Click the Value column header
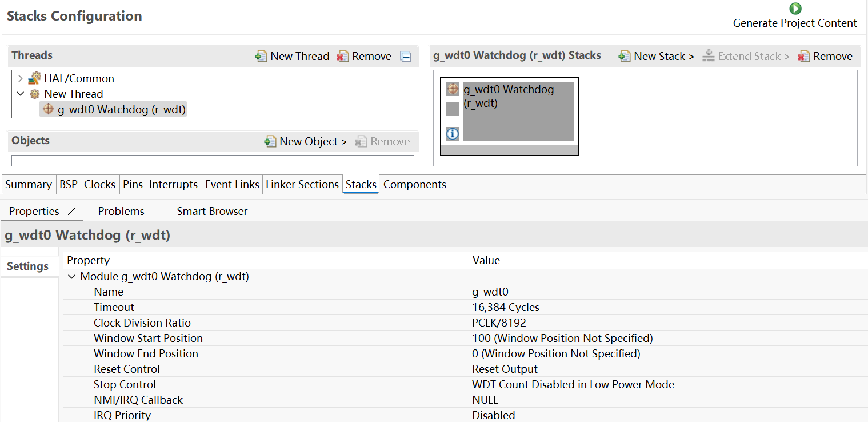The height and width of the screenshot is (422, 868). (486, 261)
